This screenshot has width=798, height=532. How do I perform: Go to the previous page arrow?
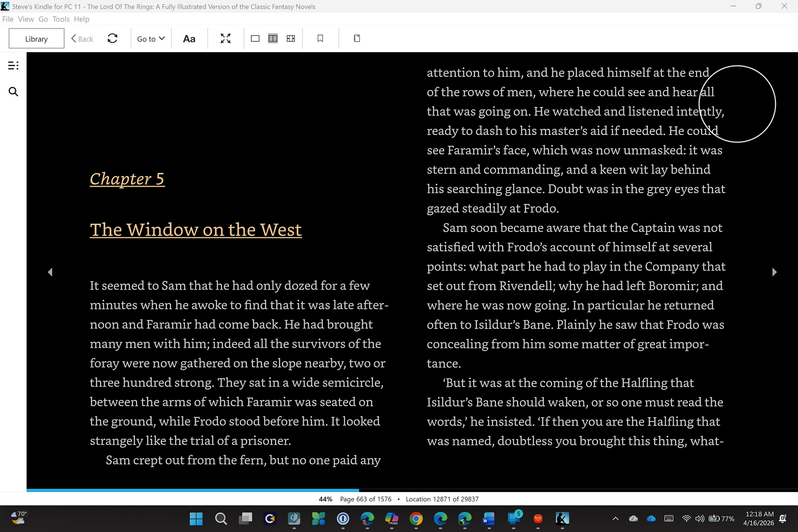click(50, 272)
